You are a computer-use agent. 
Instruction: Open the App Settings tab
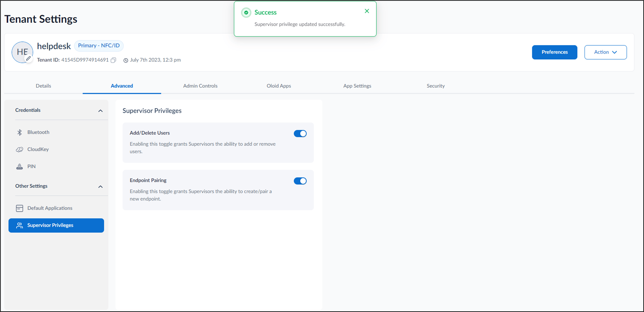[x=357, y=86]
